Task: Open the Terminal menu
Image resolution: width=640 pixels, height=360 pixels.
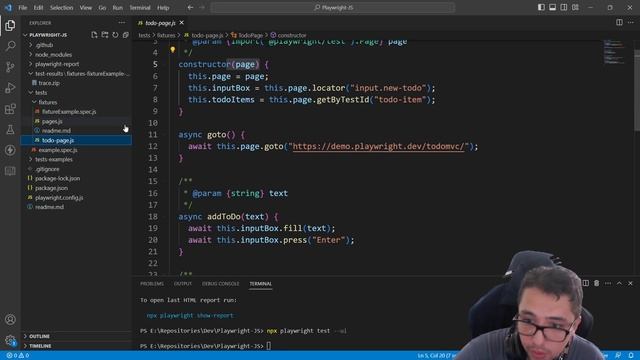Action: pyautogui.click(x=140, y=7)
